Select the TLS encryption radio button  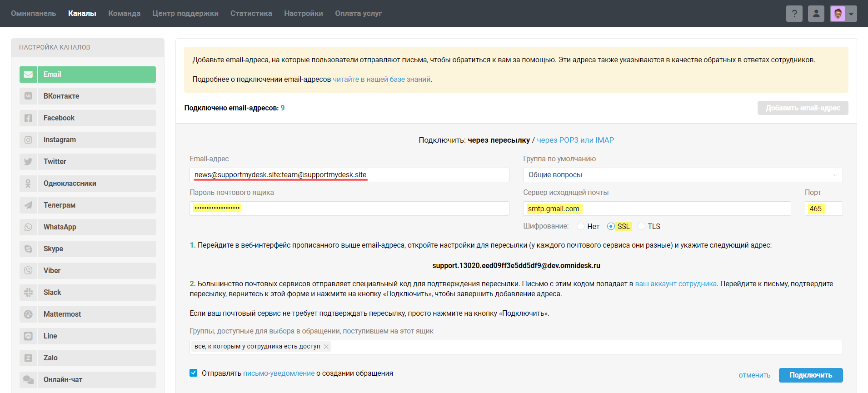click(641, 226)
